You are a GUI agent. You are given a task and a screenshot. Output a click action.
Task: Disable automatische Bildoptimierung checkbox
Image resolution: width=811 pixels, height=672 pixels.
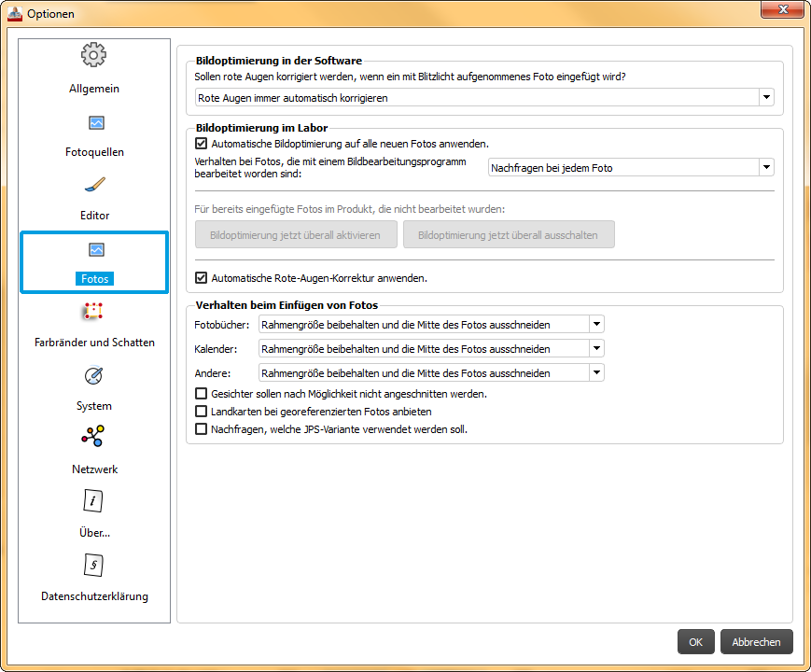point(201,144)
